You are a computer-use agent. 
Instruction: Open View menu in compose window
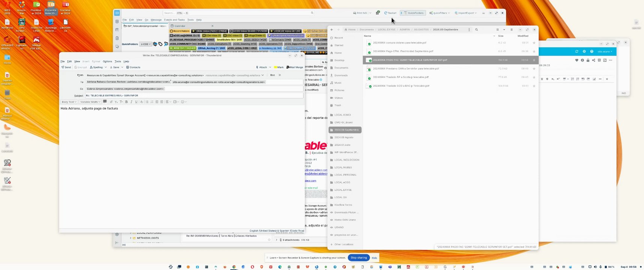[77, 61]
